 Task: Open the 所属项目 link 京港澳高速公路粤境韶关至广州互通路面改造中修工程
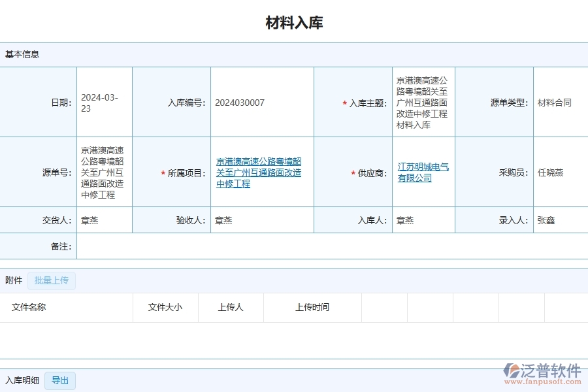click(x=258, y=172)
